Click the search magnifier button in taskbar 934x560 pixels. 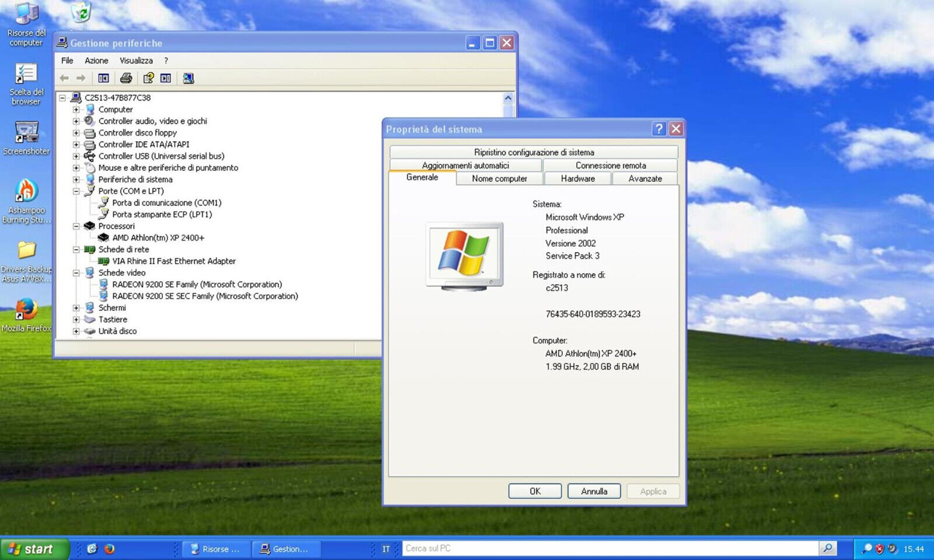(x=827, y=548)
